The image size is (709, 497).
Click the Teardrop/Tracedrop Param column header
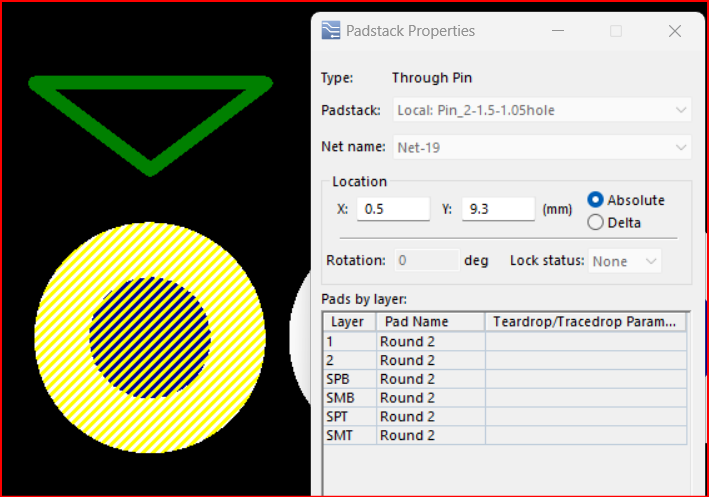click(x=585, y=322)
